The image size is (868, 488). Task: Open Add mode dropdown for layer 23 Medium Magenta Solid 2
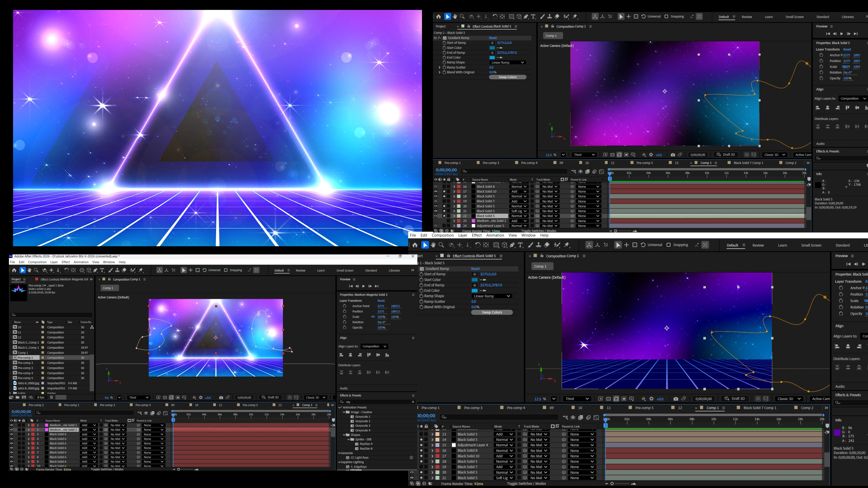[519, 221]
